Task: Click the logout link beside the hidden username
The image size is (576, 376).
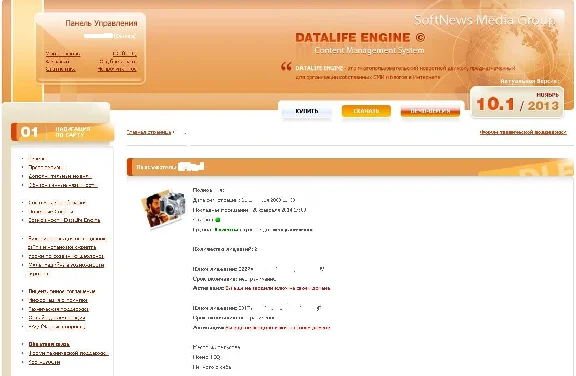Action: (x=125, y=36)
